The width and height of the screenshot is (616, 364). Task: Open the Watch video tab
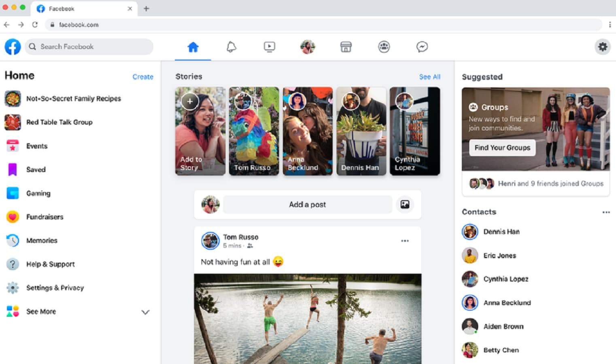point(269,47)
